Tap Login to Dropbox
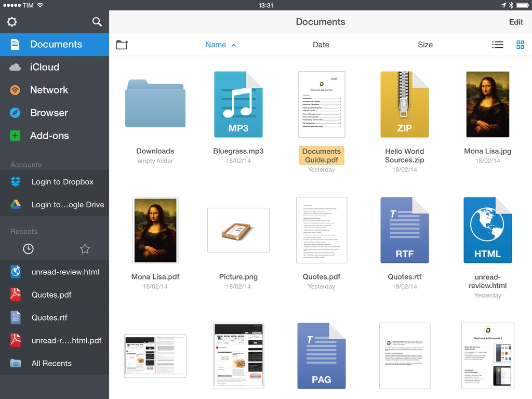The height and width of the screenshot is (399, 532). pyautogui.click(x=55, y=182)
